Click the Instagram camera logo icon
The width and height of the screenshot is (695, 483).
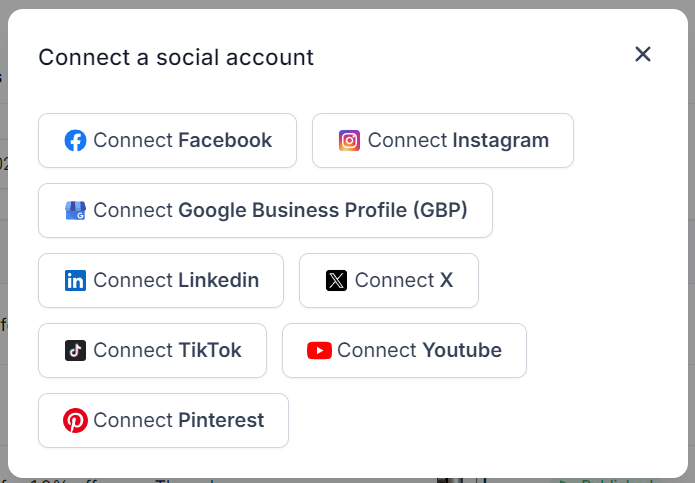click(x=349, y=140)
